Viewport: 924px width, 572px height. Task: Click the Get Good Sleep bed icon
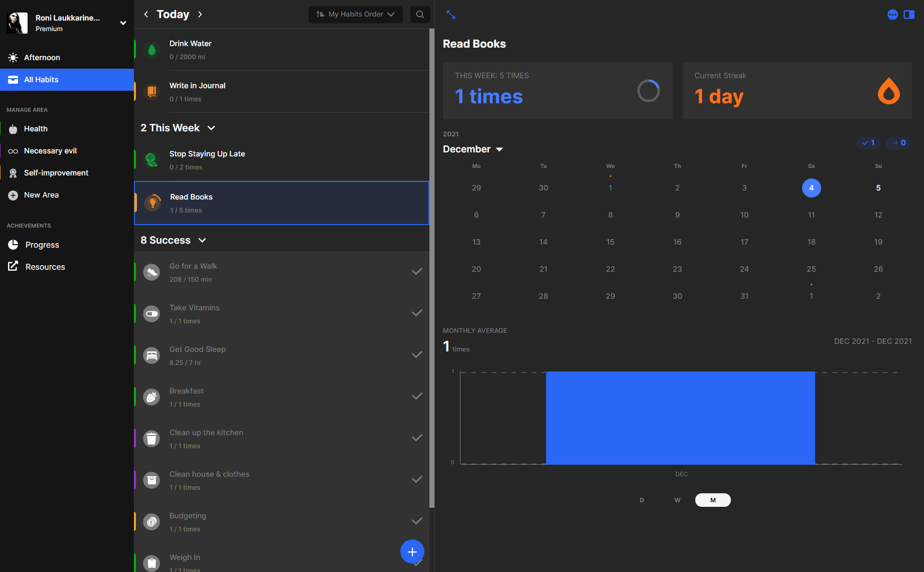point(151,355)
